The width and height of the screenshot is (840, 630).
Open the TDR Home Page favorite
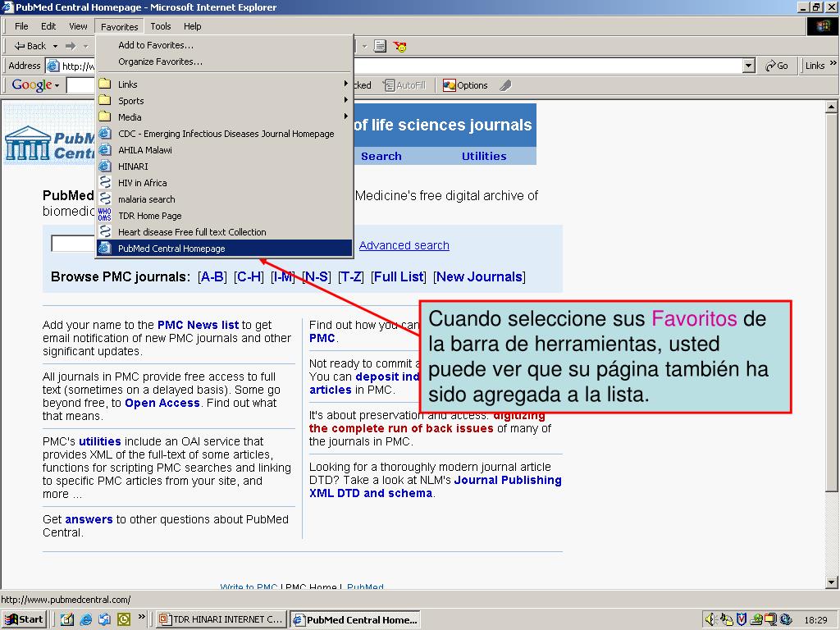(225, 216)
